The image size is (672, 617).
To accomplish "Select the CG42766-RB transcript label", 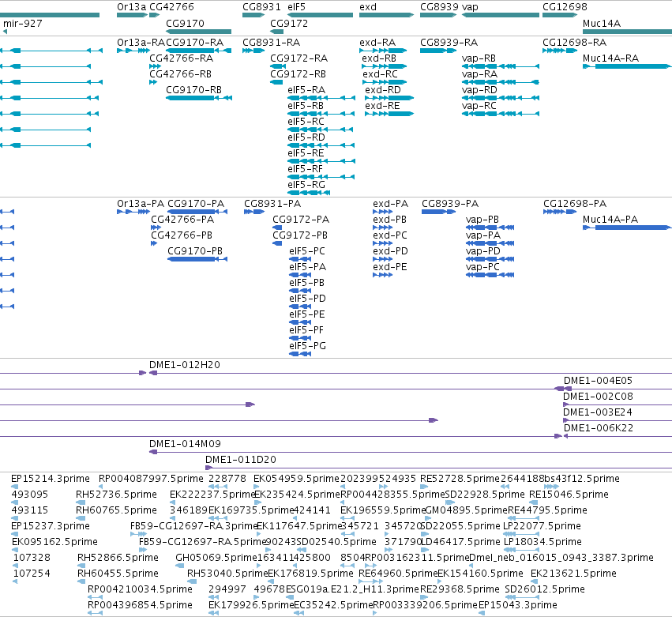I will click(x=180, y=74).
